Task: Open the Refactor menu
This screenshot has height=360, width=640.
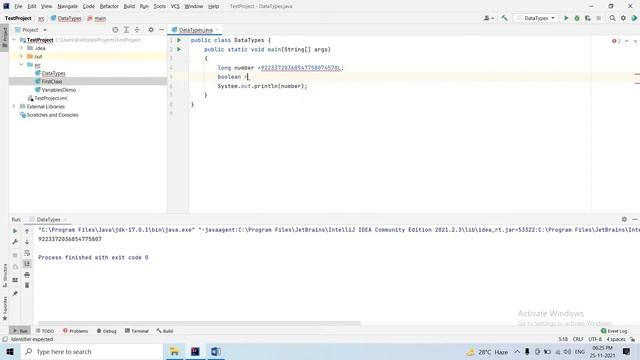Action: [109, 7]
